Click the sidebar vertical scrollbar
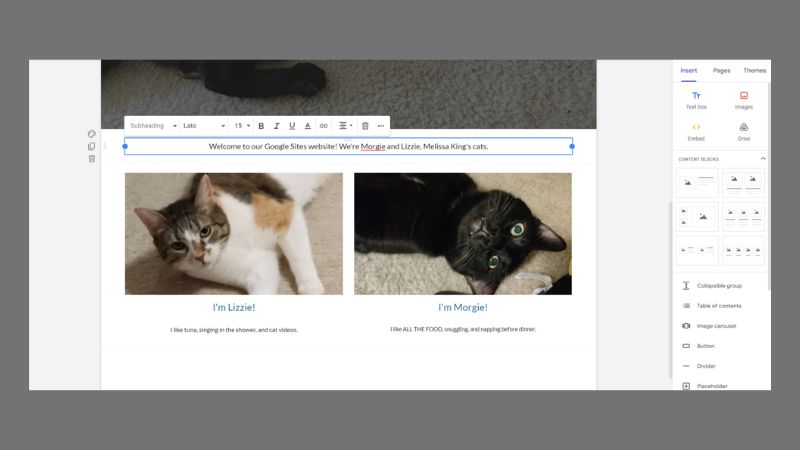800x450 pixels. coord(768,186)
